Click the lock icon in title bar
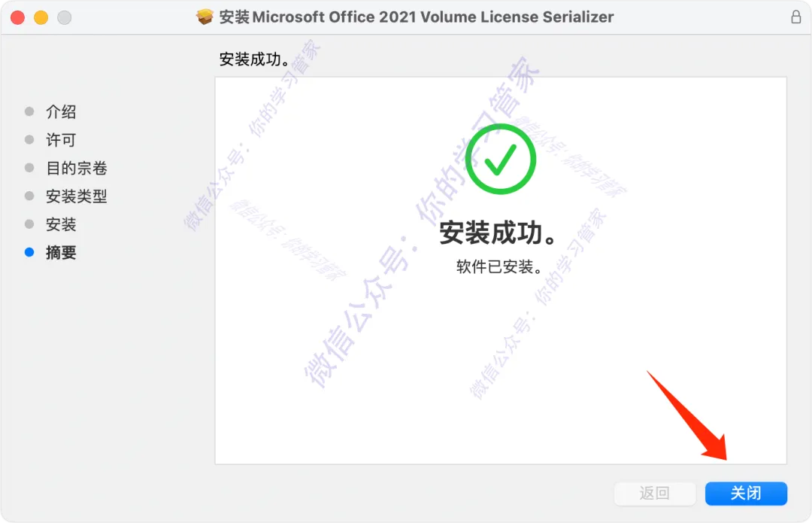Image resolution: width=812 pixels, height=523 pixels. click(x=796, y=17)
